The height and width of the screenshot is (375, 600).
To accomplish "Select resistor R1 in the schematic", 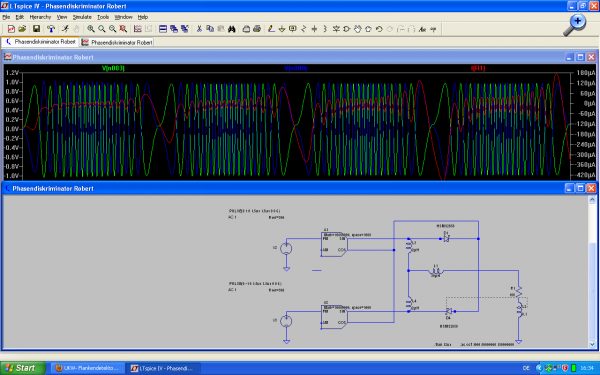I will pyautogui.click(x=518, y=293).
